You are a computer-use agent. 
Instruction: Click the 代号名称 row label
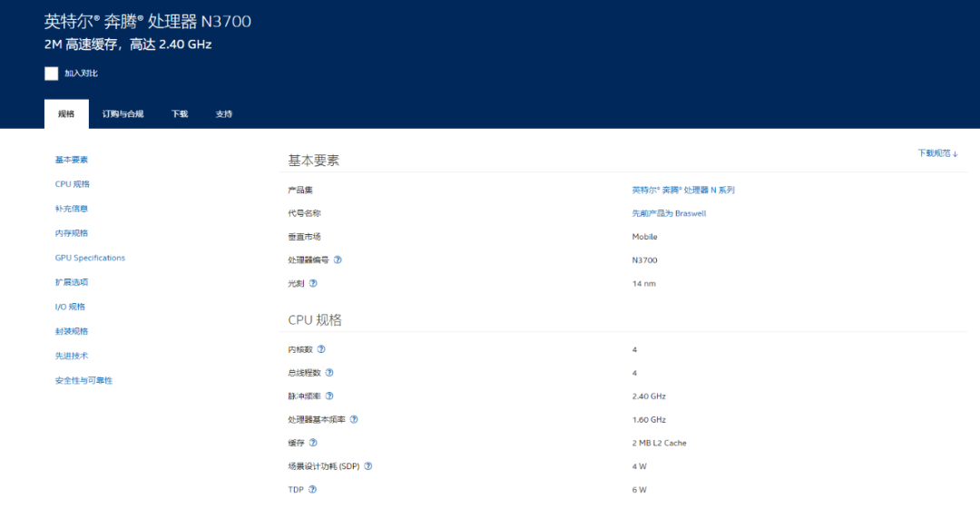click(304, 213)
